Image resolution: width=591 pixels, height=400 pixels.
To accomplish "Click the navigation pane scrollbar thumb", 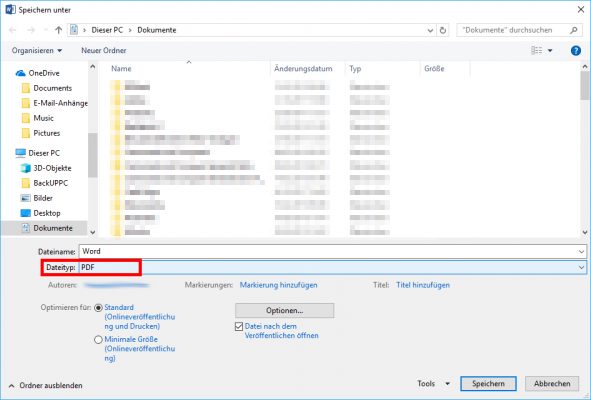I will coord(92,155).
